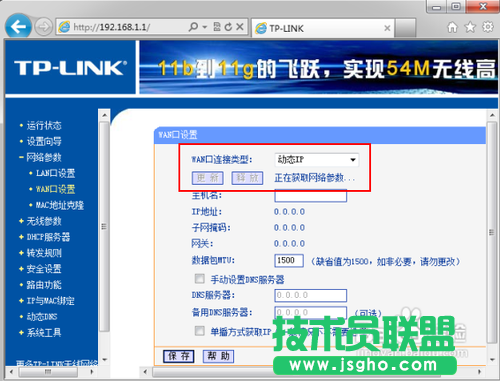Open the address bar dropdown arrow

205,27
